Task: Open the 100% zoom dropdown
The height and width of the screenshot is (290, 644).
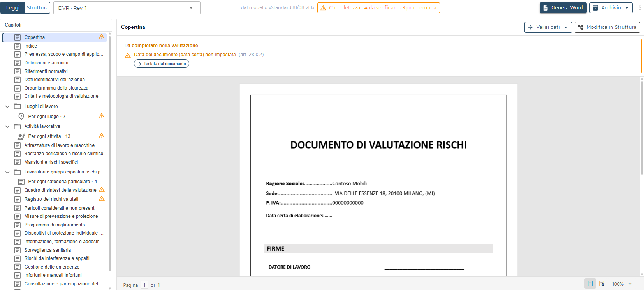Action: click(622, 284)
